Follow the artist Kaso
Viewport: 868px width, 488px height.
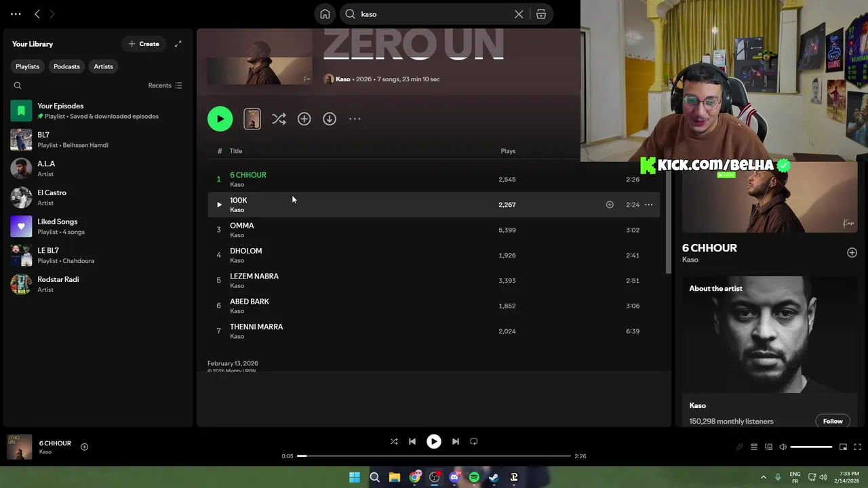tap(833, 421)
